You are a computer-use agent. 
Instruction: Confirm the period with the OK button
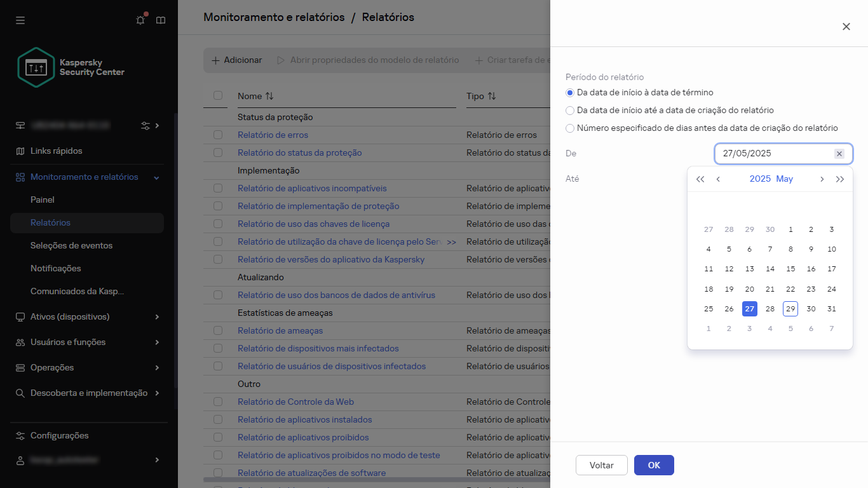(654, 465)
